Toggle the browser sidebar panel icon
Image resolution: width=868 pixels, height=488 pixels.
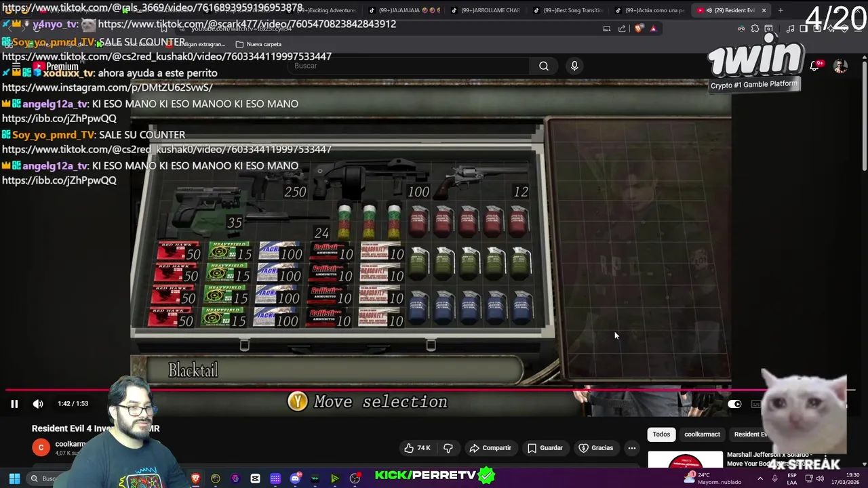point(804,28)
